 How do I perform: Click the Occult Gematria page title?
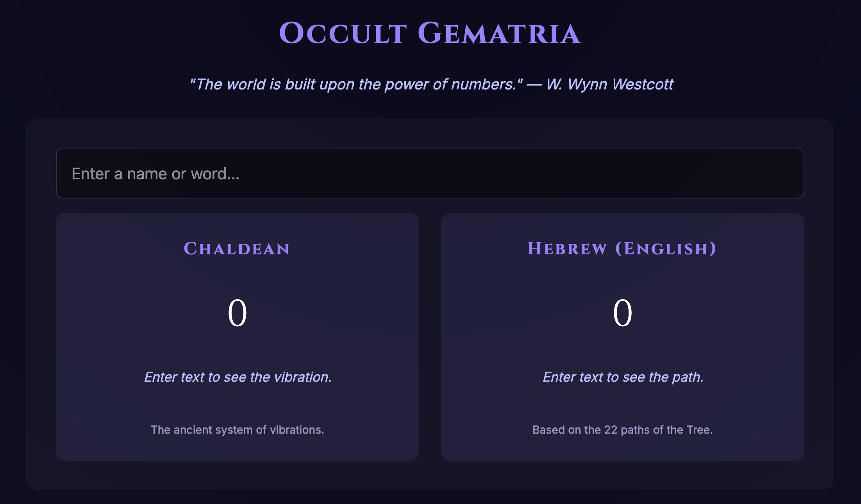[430, 34]
